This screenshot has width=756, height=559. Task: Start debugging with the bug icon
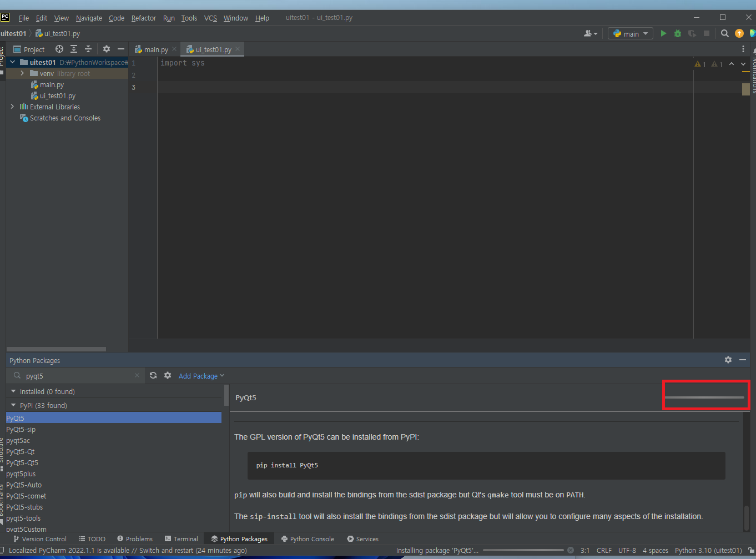[x=678, y=34]
